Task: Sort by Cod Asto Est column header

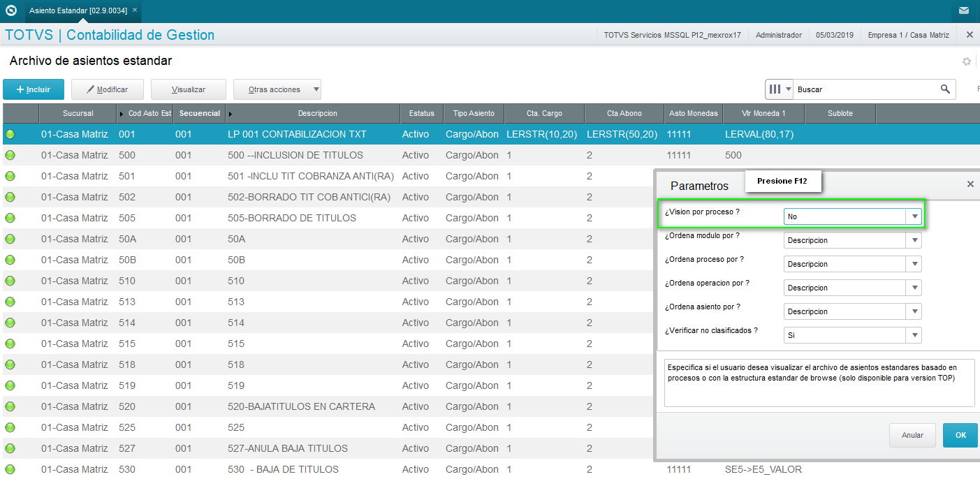Action: 145,113
